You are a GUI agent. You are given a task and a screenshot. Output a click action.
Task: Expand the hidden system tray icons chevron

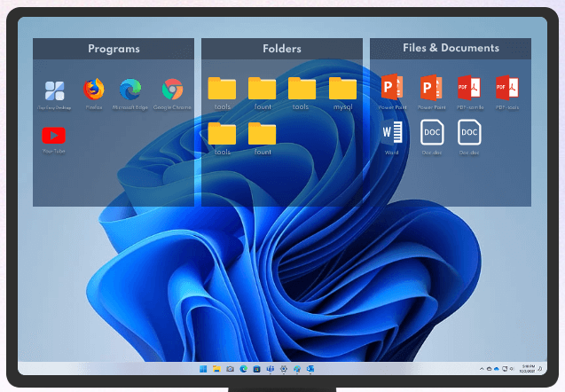tap(482, 368)
